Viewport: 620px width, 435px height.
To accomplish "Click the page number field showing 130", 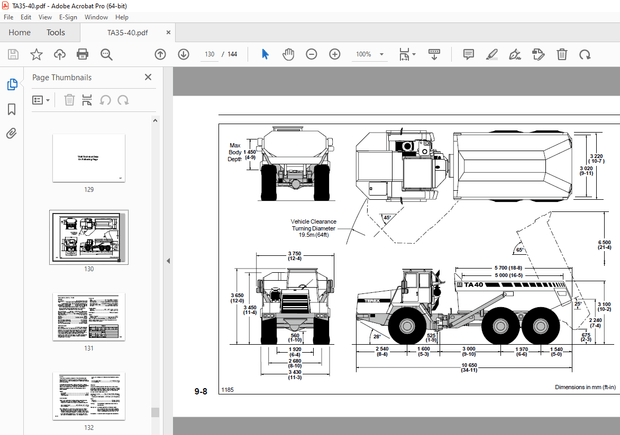I will 210,54.
